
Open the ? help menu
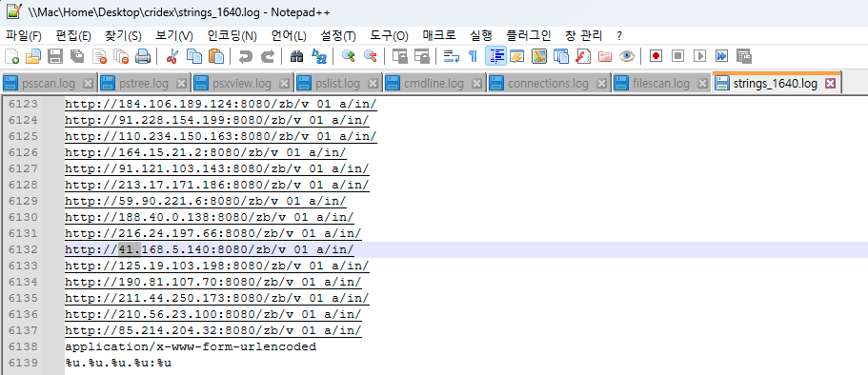pos(619,36)
